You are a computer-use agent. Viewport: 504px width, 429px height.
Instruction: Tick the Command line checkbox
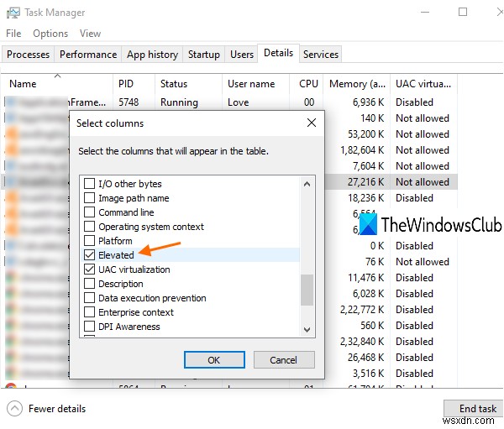[x=89, y=212]
